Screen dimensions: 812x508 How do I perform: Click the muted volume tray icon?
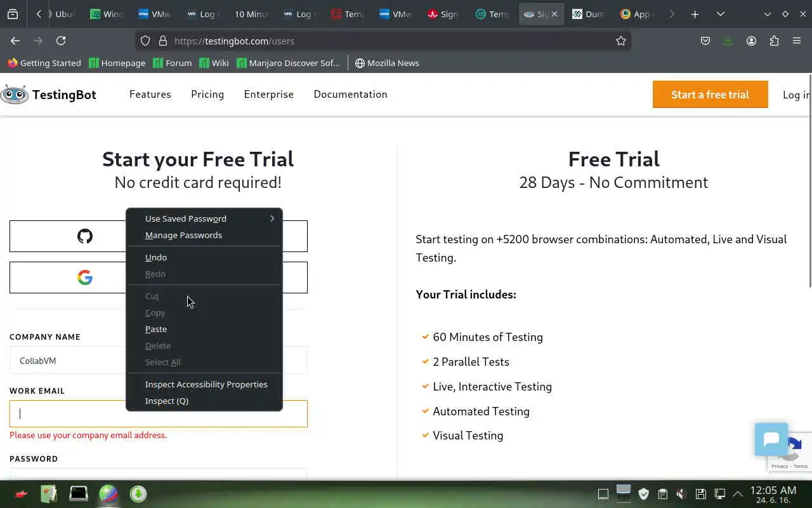pos(681,494)
